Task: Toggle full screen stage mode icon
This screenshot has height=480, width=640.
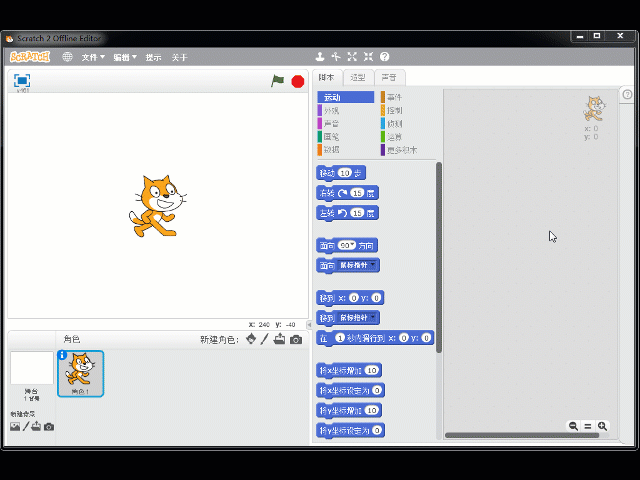Action: [x=22, y=80]
